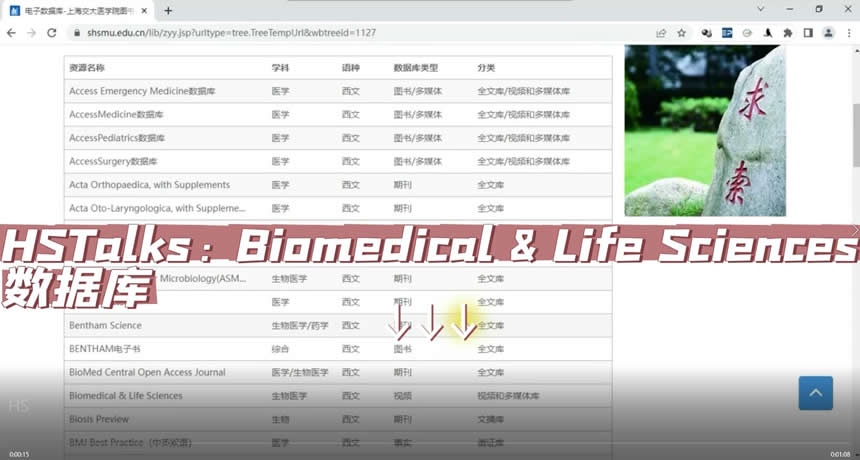Viewport: 860px width, 460px height.
Task: Open the AccessMedicine数据库 link
Action: (116, 115)
